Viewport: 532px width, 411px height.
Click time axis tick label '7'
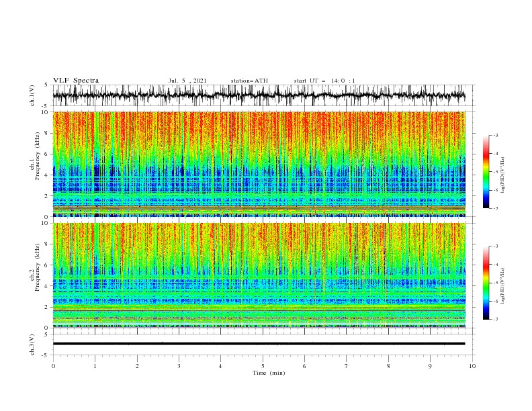tap(347, 366)
